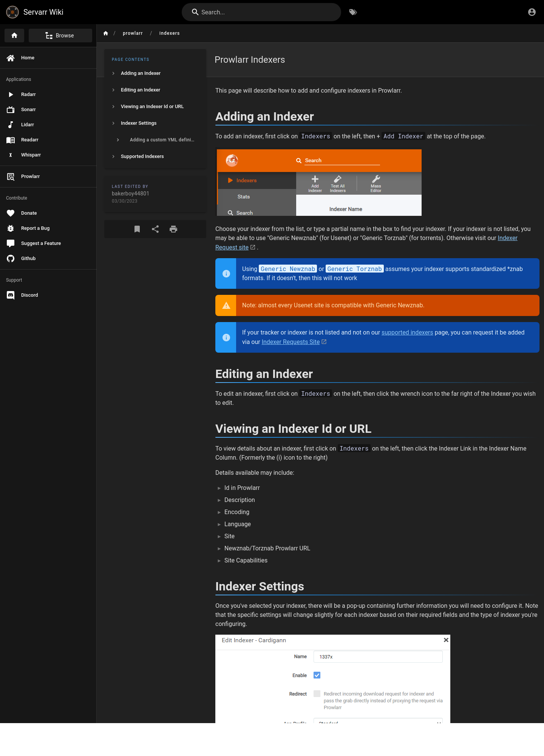Screen dimensions: 544x756
Task: Click the Prowlarr search-list icon
Action: pyautogui.click(x=11, y=177)
